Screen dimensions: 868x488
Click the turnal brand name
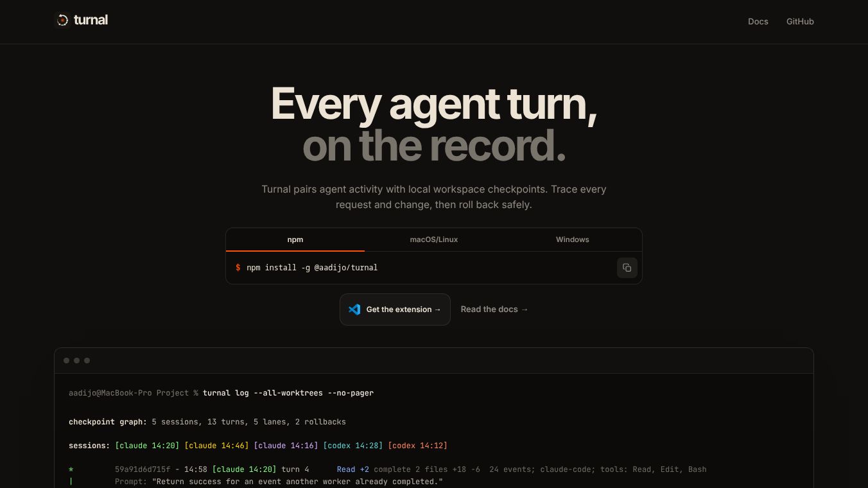[x=91, y=21]
